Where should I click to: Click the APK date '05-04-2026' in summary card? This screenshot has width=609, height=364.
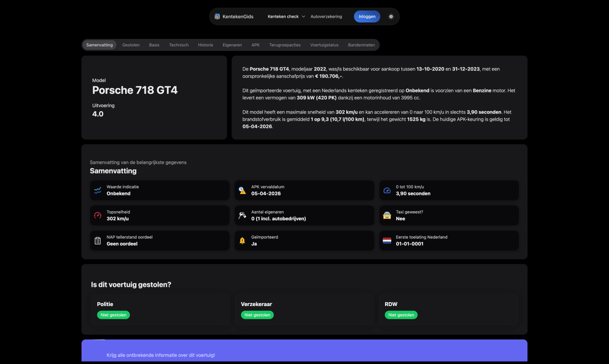click(x=266, y=193)
